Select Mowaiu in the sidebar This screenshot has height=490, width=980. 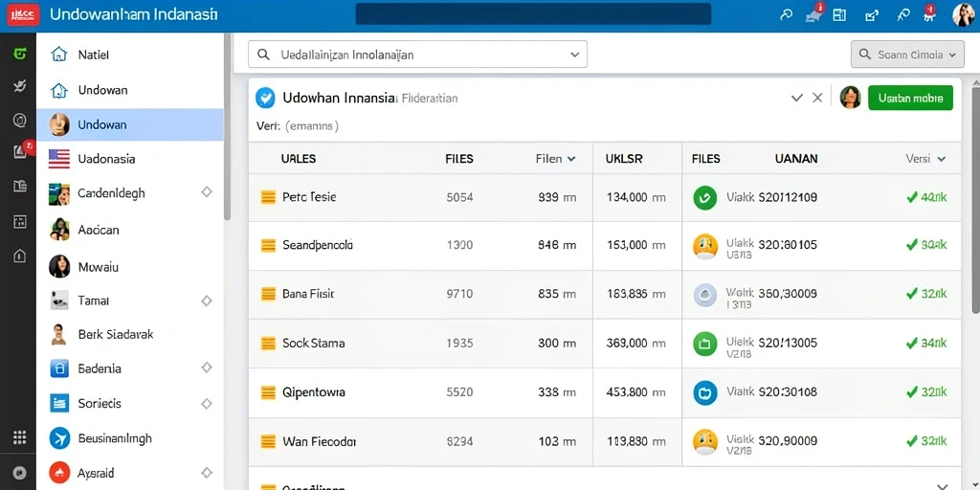click(x=130, y=267)
